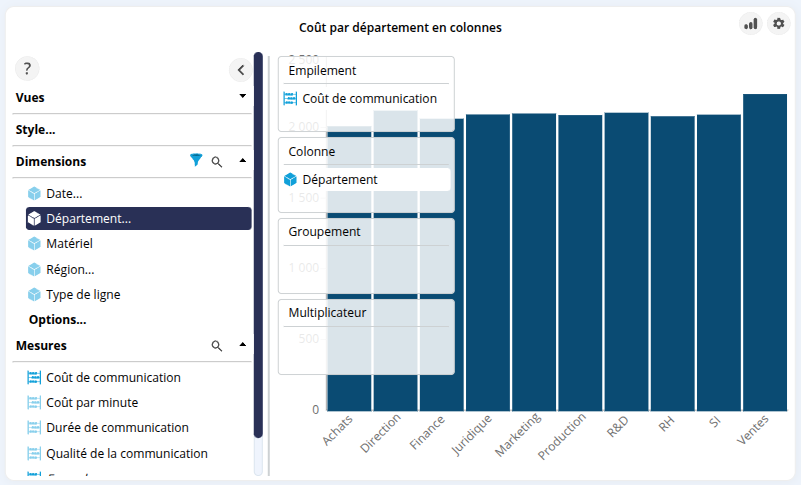Collapse the Dimensions section arrow
801x485 pixels.
tap(242, 161)
